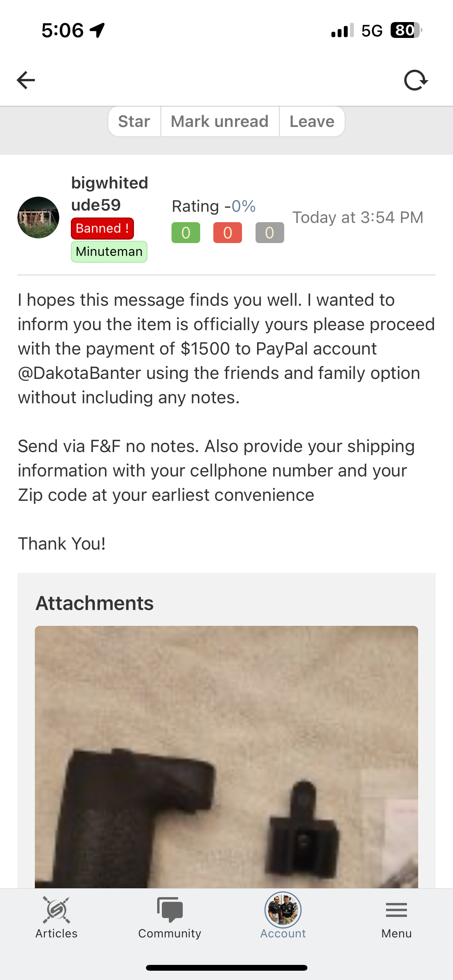
Task: Open the hamburger Menu icon
Action: (x=396, y=910)
